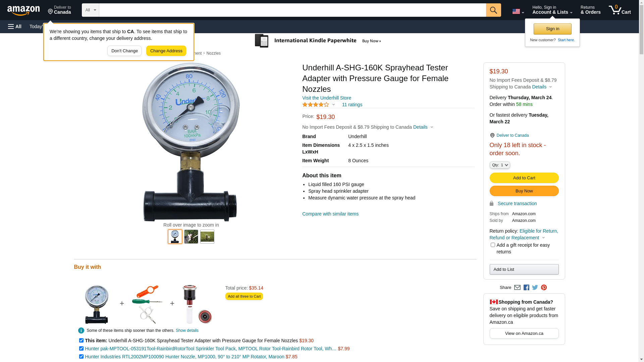This screenshot has height=362, width=644.
Task: Share on Twitter icon
Action: point(535,288)
